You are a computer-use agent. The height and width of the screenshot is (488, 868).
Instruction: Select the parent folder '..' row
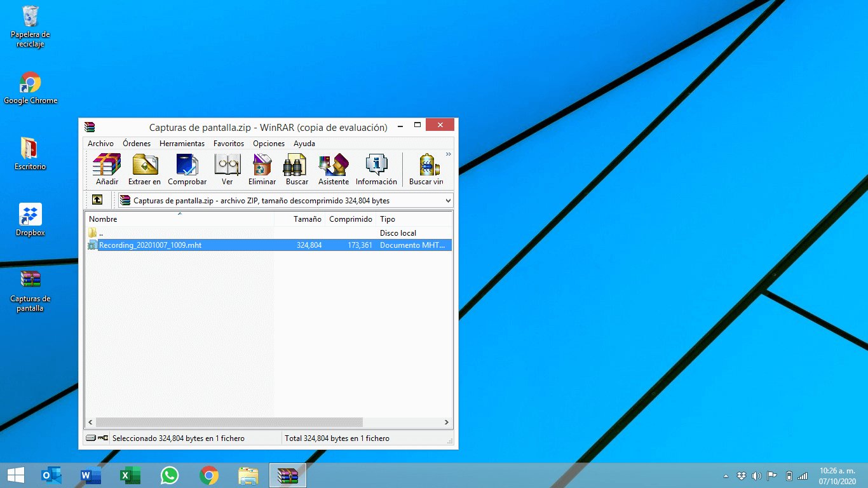pos(269,233)
